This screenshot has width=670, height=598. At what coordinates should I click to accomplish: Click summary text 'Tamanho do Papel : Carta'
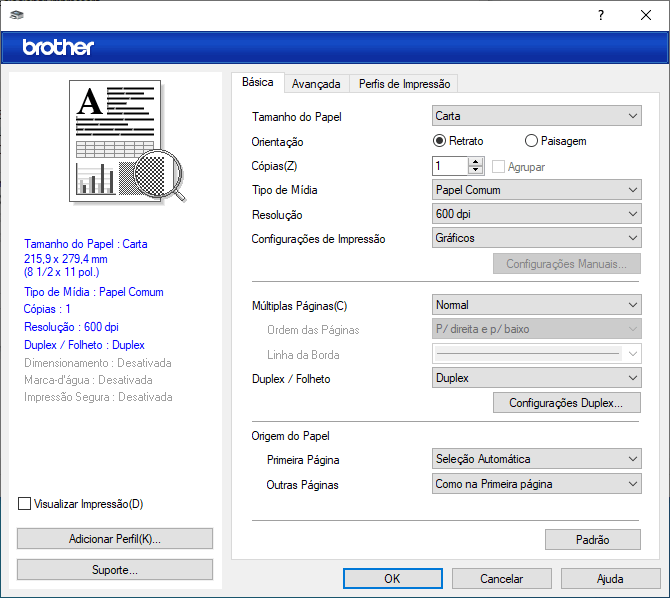[86, 244]
